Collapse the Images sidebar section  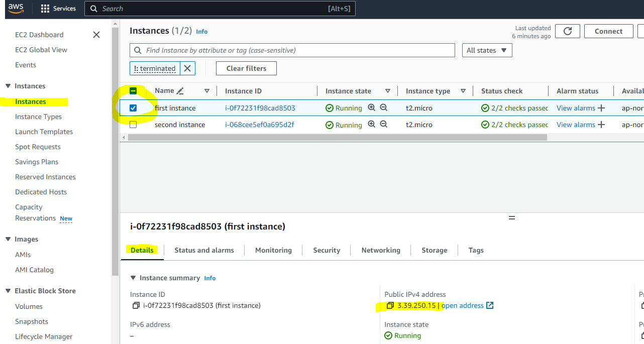[8, 239]
